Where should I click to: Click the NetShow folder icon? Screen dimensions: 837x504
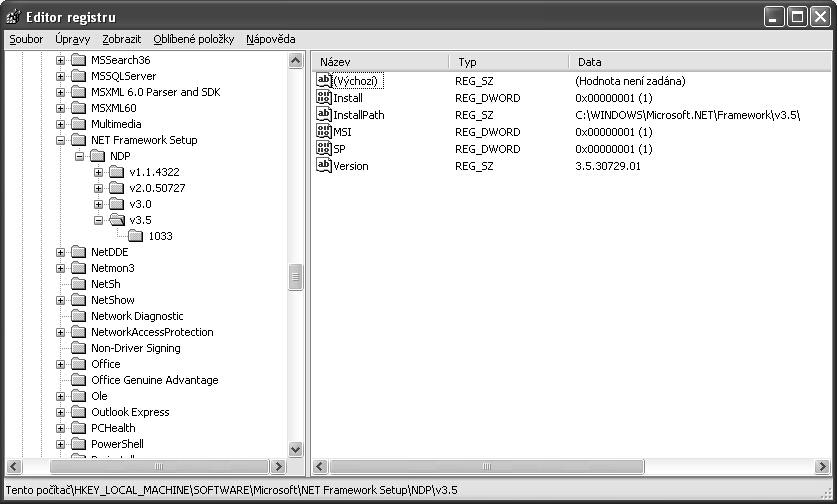pyautogui.click(x=78, y=300)
